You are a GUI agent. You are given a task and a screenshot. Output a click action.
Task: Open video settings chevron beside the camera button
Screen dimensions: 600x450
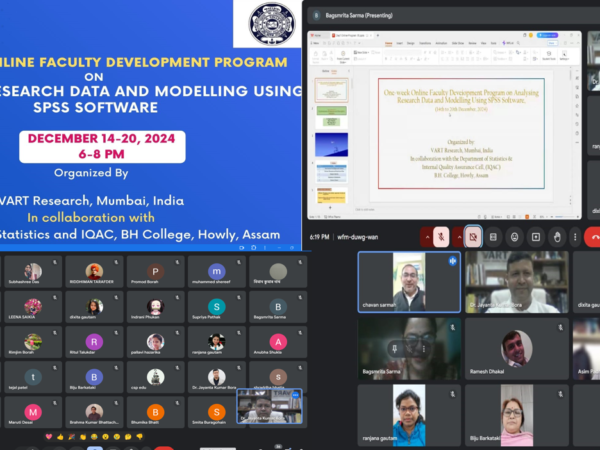[458, 237]
